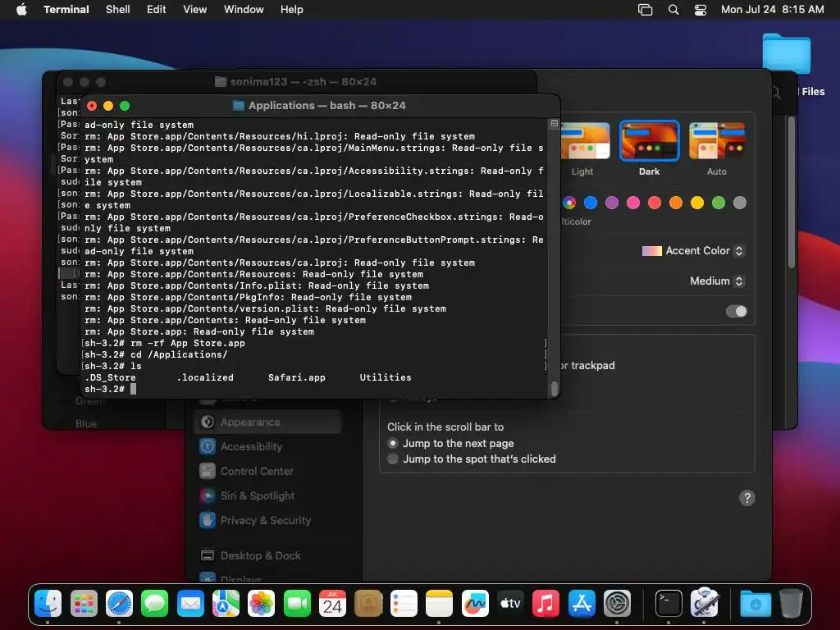Open Freeform app in the Dock

tap(475, 604)
